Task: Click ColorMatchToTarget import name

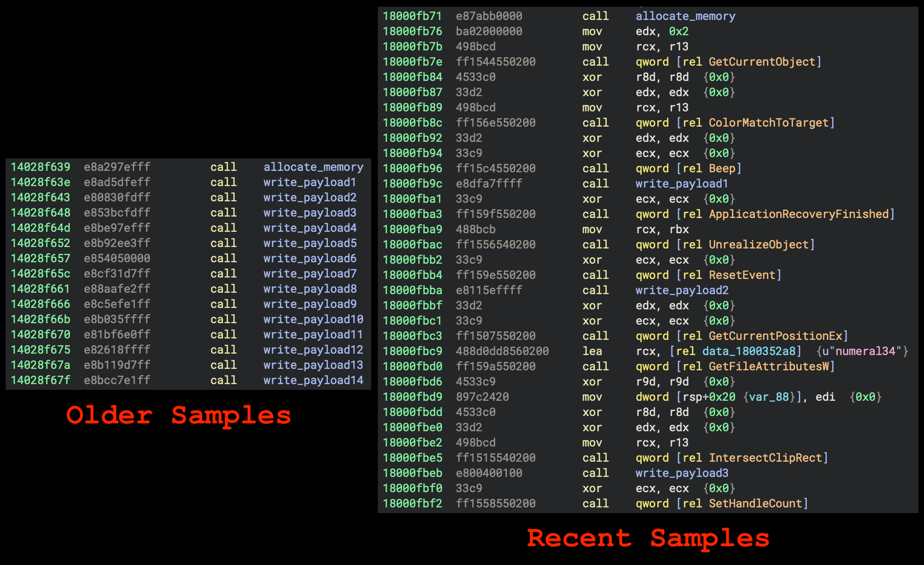Action: tap(768, 123)
